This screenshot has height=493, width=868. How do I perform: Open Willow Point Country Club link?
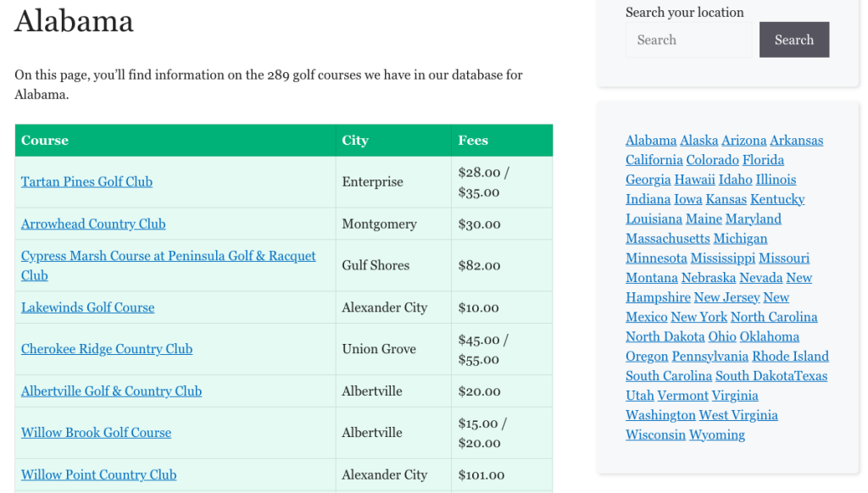coord(99,474)
